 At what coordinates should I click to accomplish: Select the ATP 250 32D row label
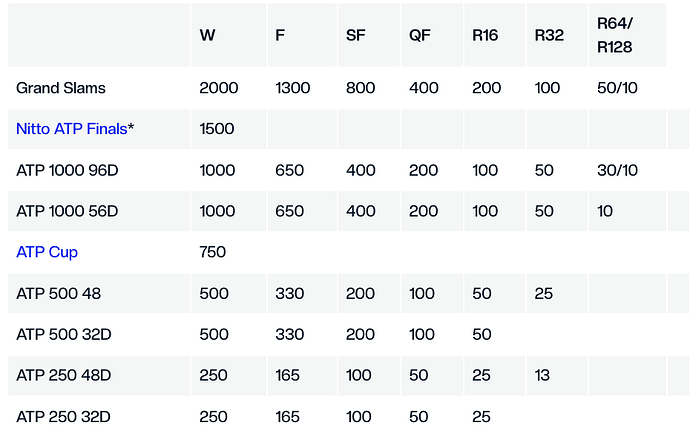pyautogui.click(x=63, y=415)
